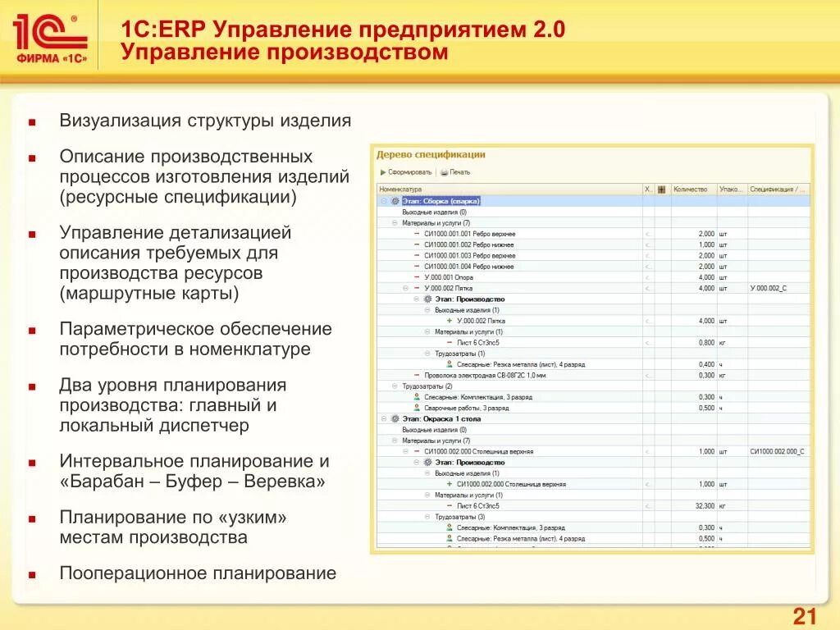The height and width of the screenshot is (630, 840).
Task: Click the grid icon column header
Action: (662, 189)
